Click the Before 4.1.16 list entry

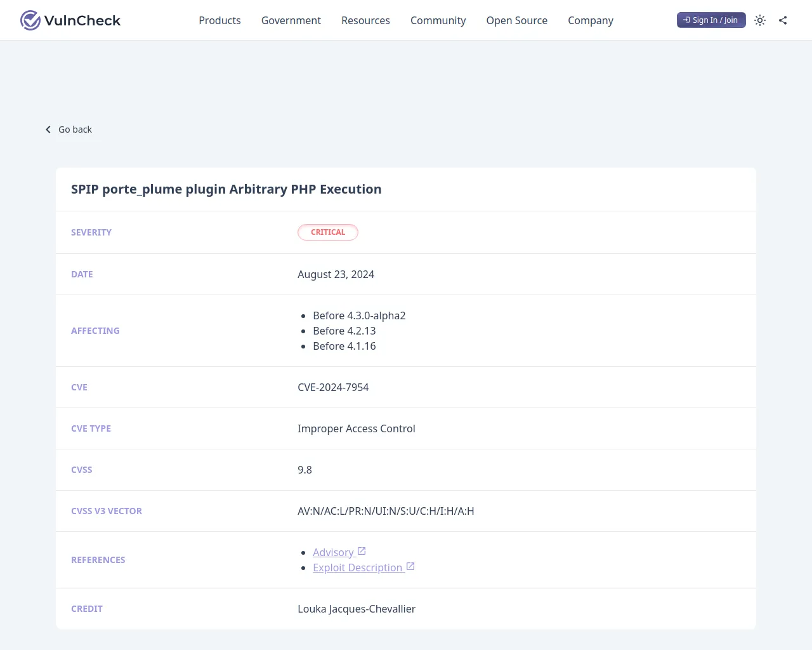tap(344, 346)
